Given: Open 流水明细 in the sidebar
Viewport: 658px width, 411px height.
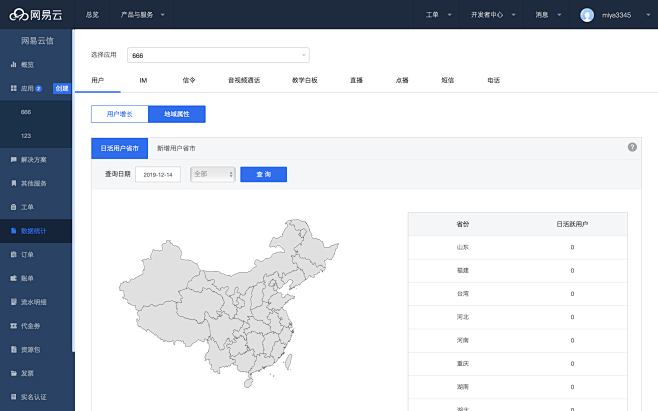Looking at the screenshot, I should click(x=32, y=301).
